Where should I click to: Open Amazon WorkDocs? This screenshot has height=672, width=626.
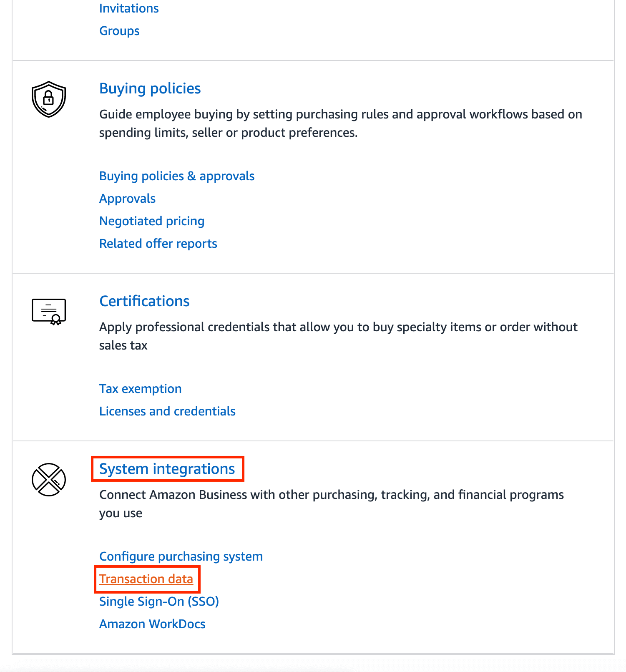pyautogui.click(x=152, y=624)
